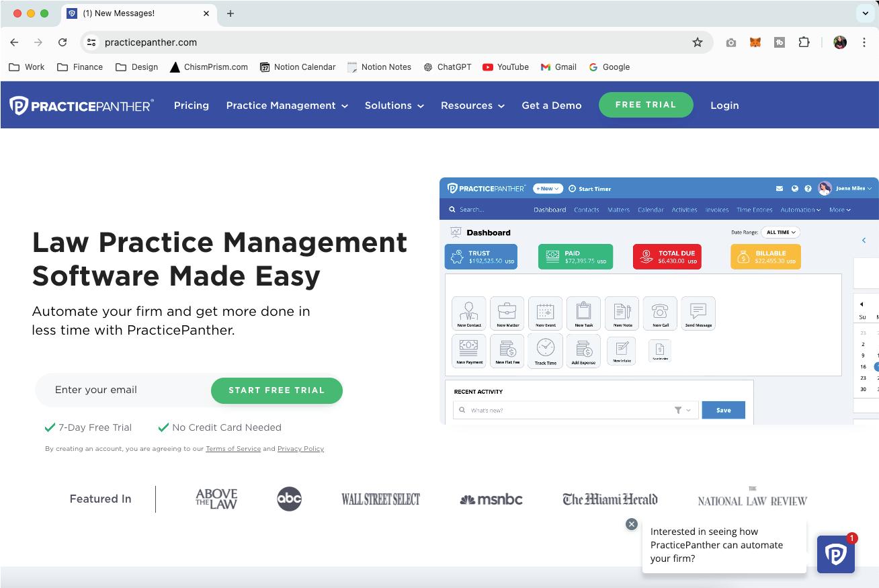Open Get a Demo from the navbar
This screenshot has width=879, height=588.
click(552, 106)
